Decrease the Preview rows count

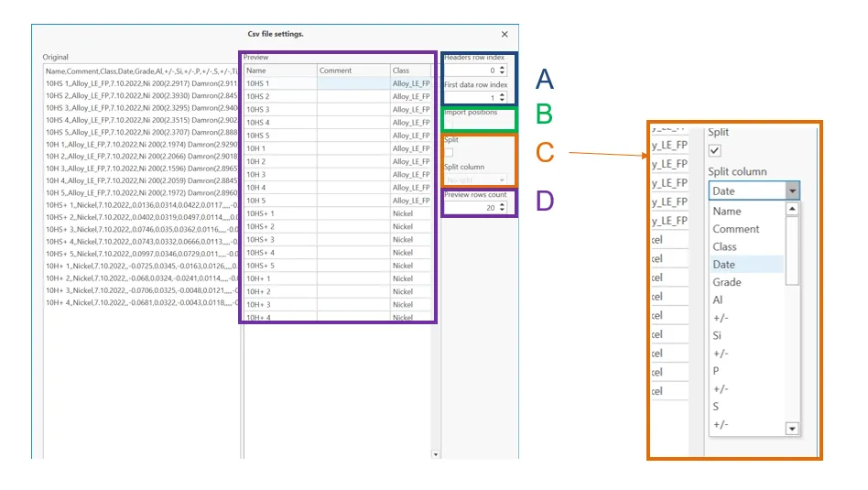(502, 210)
